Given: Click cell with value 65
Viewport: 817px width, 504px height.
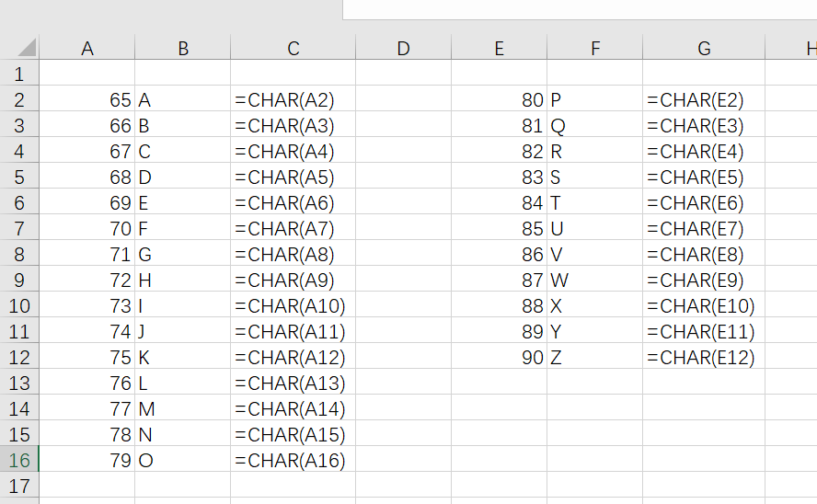Looking at the screenshot, I should click(87, 99).
